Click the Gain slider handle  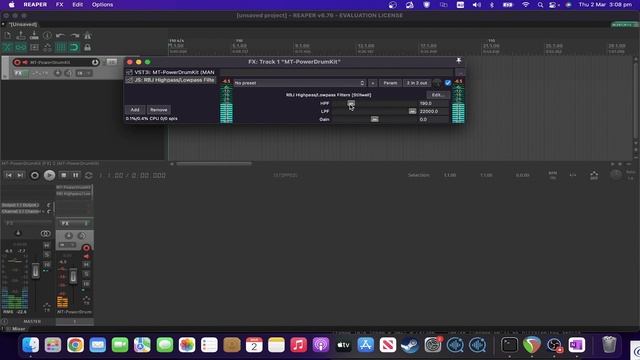[374, 119]
